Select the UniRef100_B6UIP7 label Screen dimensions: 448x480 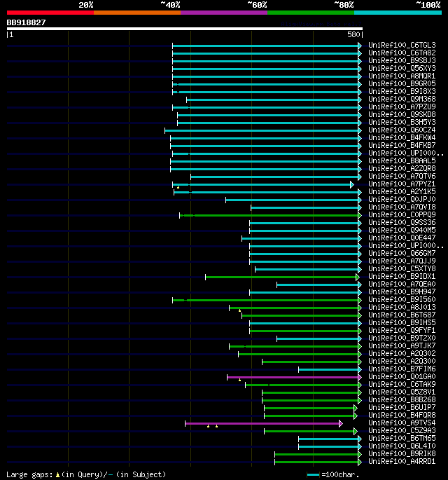tap(402, 407)
